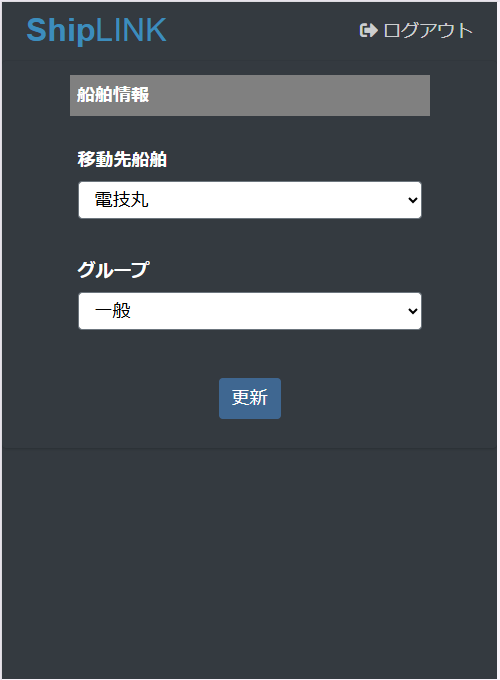The image size is (500, 680).
Task: Click the グループ field label
Action: pyautogui.click(x=113, y=270)
